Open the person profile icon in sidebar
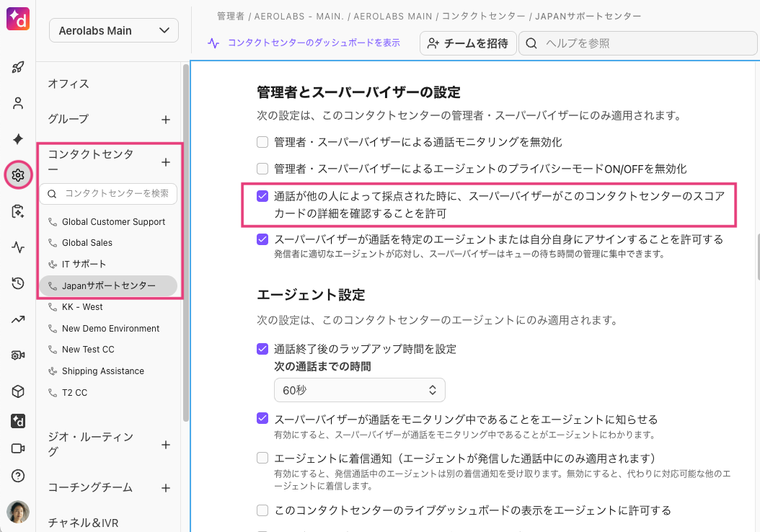The width and height of the screenshot is (760, 532). [x=18, y=103]
